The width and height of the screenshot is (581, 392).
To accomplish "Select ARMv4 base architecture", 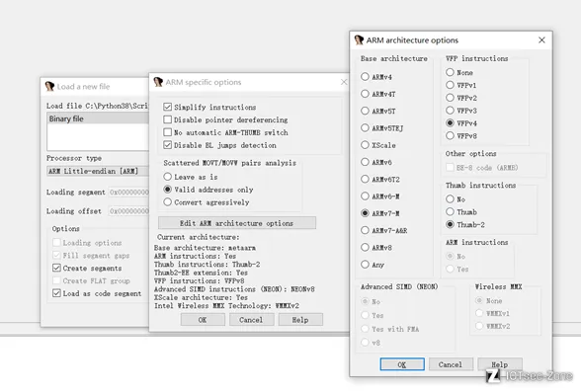I will [x=365, y=77].
